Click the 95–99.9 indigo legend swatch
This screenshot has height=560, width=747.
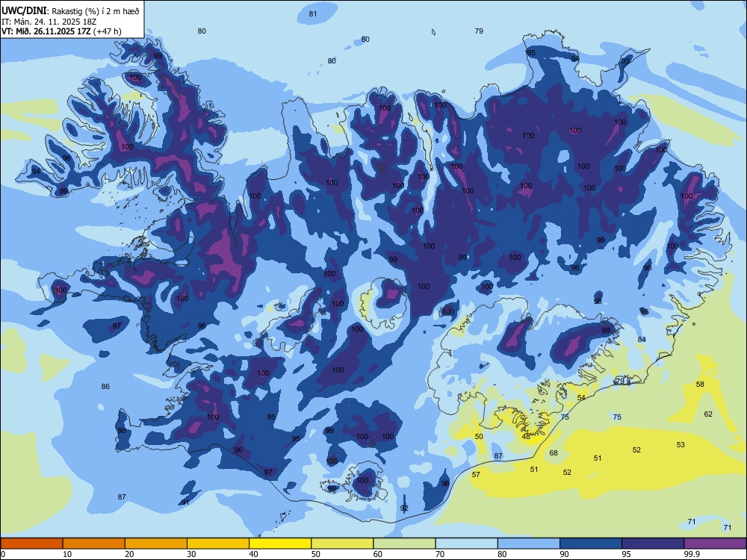[653, 544]
